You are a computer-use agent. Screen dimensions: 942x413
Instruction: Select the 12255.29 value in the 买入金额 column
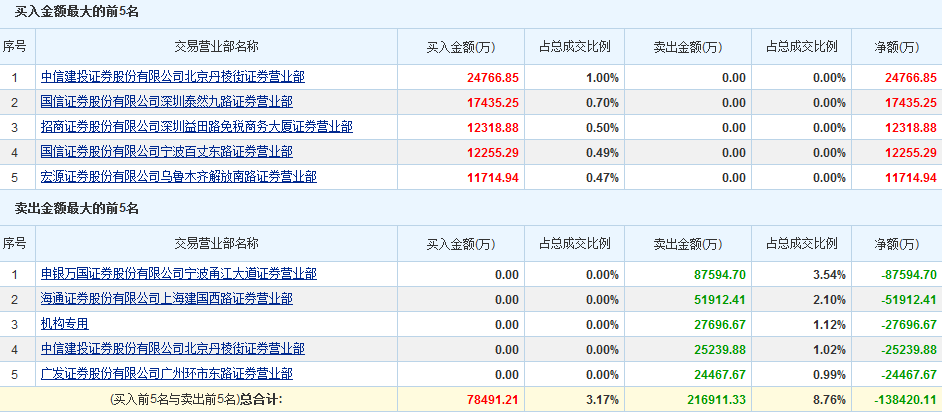(x=493, y=153)
